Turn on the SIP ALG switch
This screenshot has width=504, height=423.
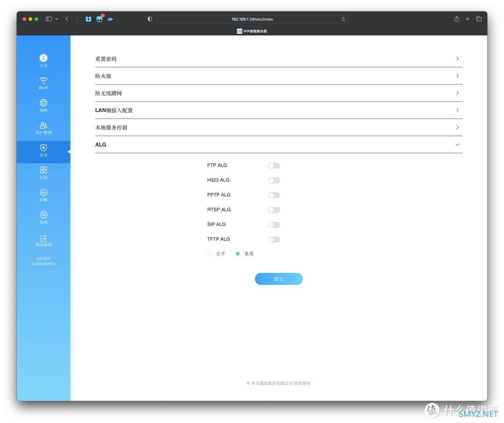[x=274, y=225]
